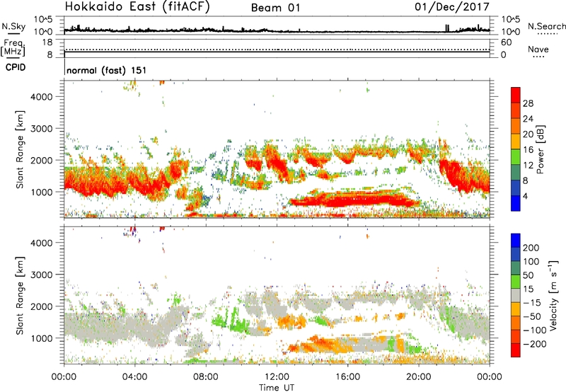Click the 'Time UT' axis label
The image size is (566, 392).
277,388
